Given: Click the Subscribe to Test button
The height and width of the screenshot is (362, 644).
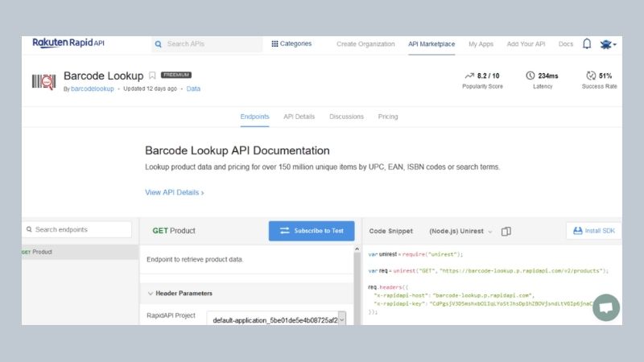Looking at the screenshot, I should 312,231.
